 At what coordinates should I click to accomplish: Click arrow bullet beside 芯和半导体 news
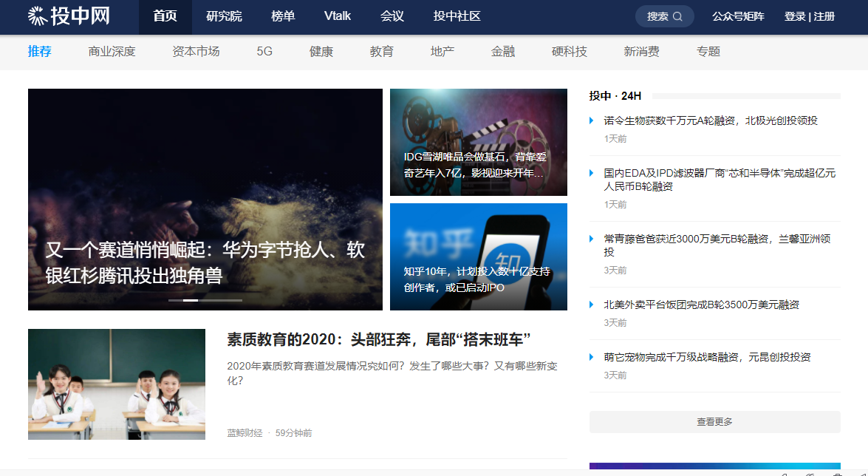592,174
